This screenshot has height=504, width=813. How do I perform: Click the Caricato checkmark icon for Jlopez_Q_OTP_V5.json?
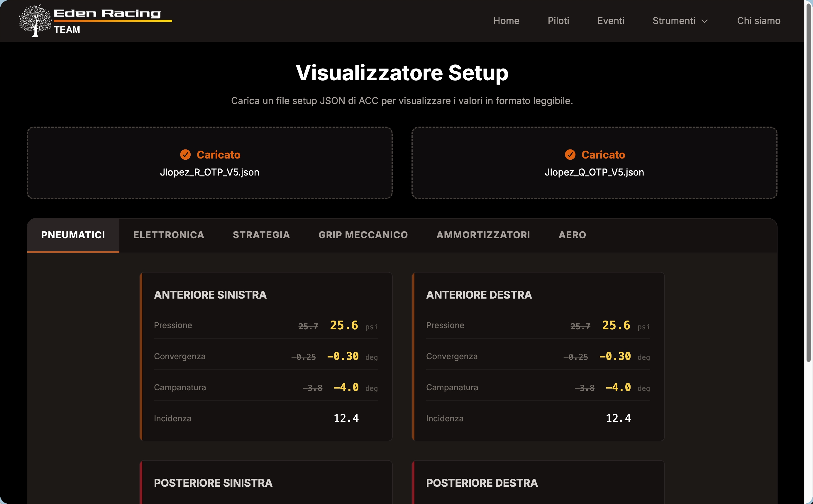[x=570, y=154]
